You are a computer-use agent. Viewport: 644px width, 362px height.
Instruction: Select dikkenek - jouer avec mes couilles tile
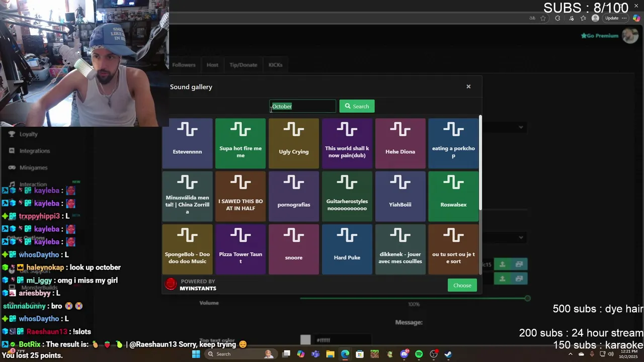(400, 249)
